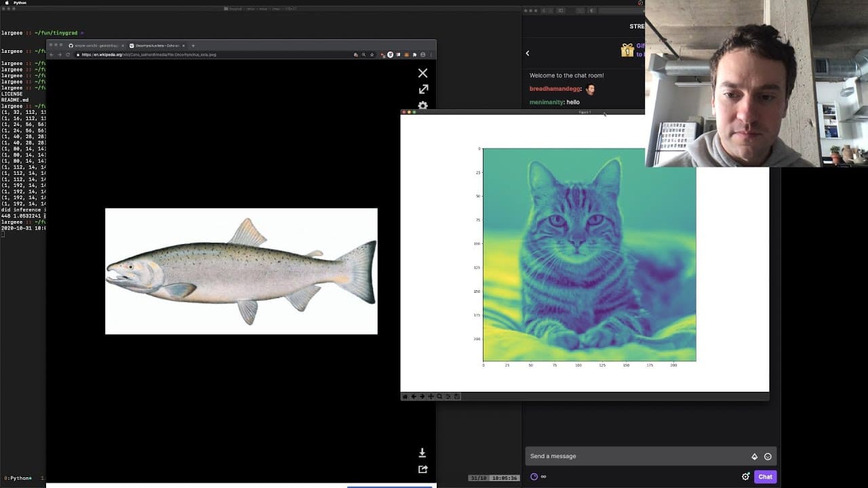Activate matplotlib zoom-to-rectangle tool
Screen dimensions: 868x488
(x=439, y=396)
